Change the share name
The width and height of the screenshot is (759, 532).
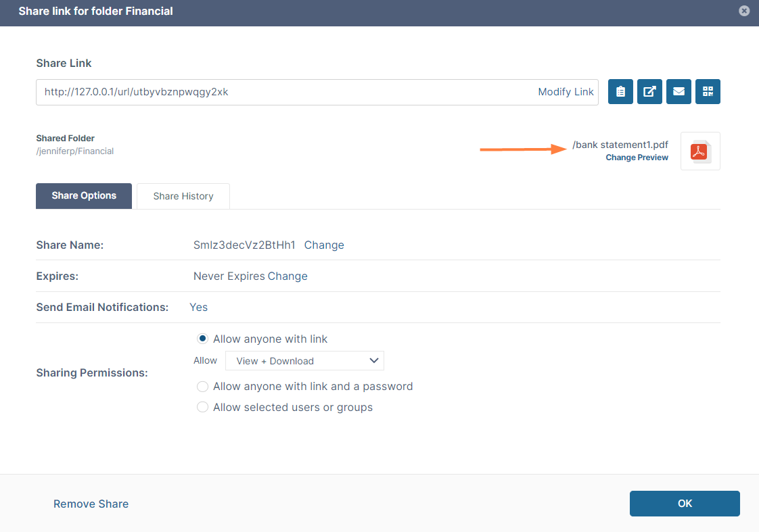click(324, 245)
